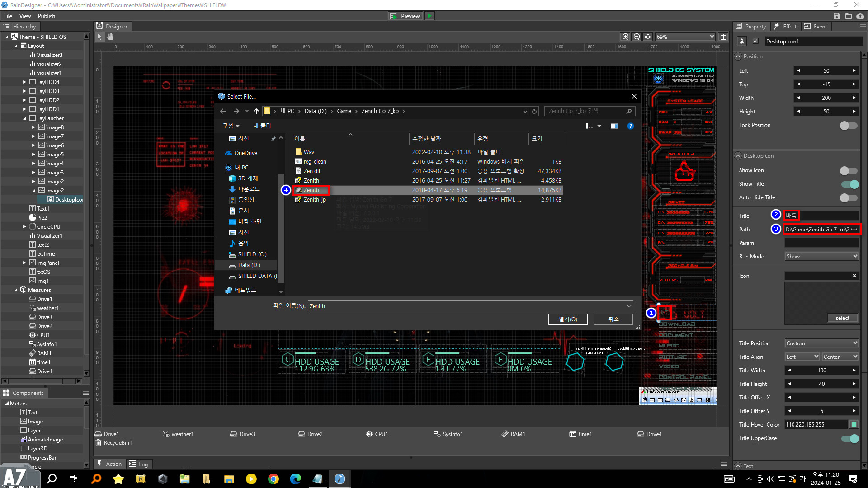This screenshot has height=488, width=868.
Task: Open the Title Align Left dropdown
Action: 802,357
